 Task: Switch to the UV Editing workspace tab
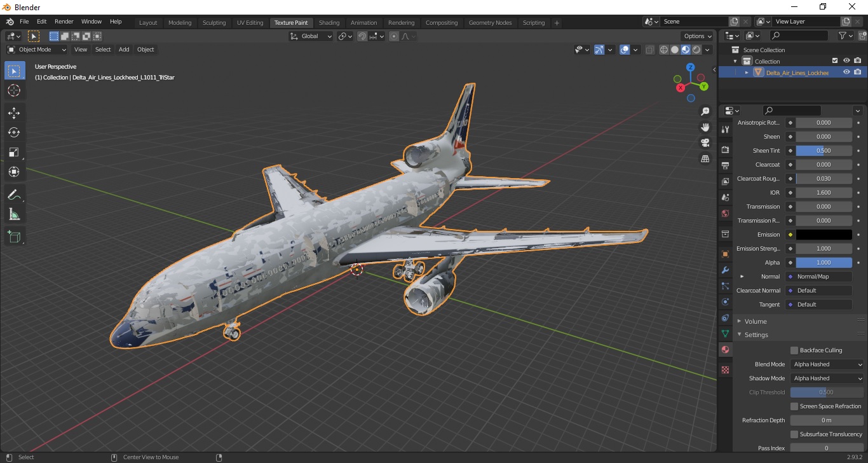(250, 23)
